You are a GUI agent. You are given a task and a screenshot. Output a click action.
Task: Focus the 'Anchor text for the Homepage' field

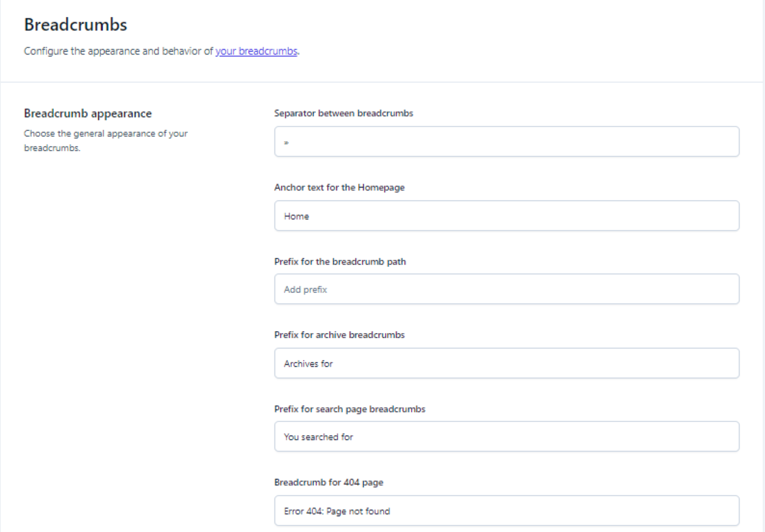(x=506, y=216)
